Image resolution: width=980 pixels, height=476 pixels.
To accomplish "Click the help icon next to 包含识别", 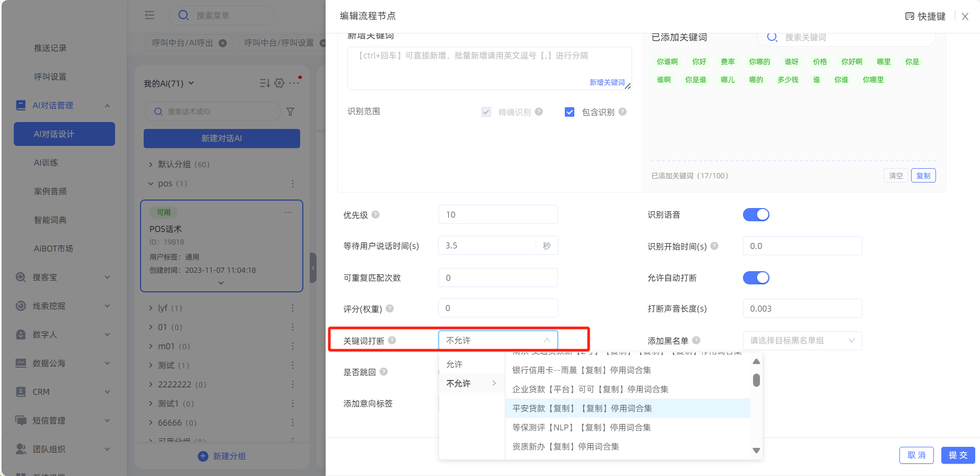I will point(623,111).
